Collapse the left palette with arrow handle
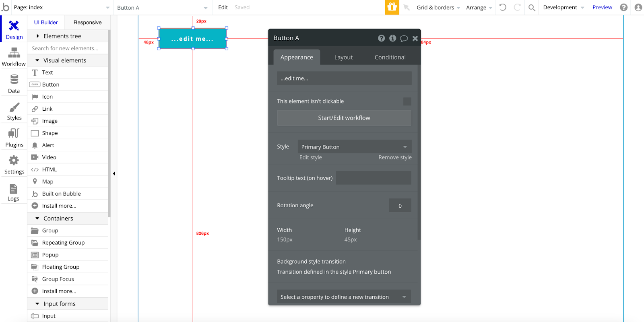This screenshot has height=322, width=644. (114, 173)
